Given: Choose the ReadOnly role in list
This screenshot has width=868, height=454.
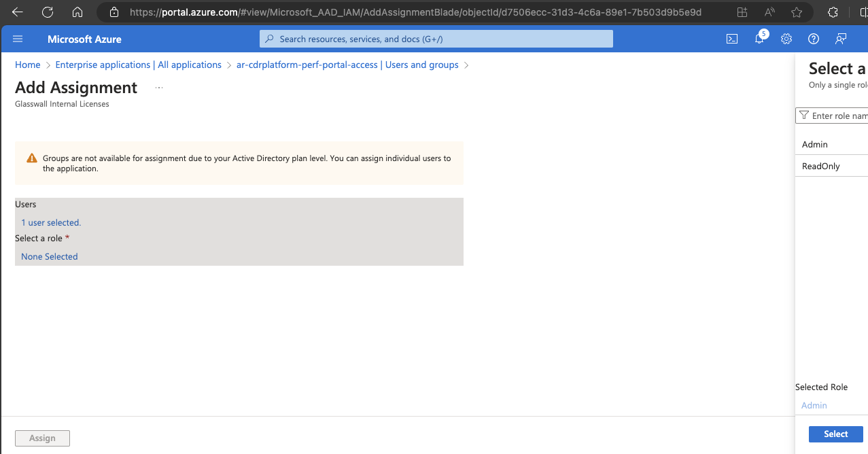Looking at the screenshot, I should (821, 166).
